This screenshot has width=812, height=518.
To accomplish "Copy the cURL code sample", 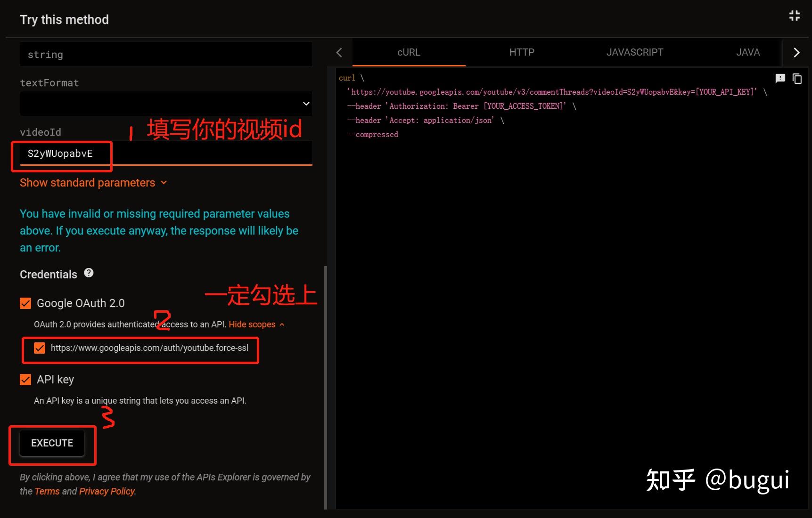I will tap(797, 79).
